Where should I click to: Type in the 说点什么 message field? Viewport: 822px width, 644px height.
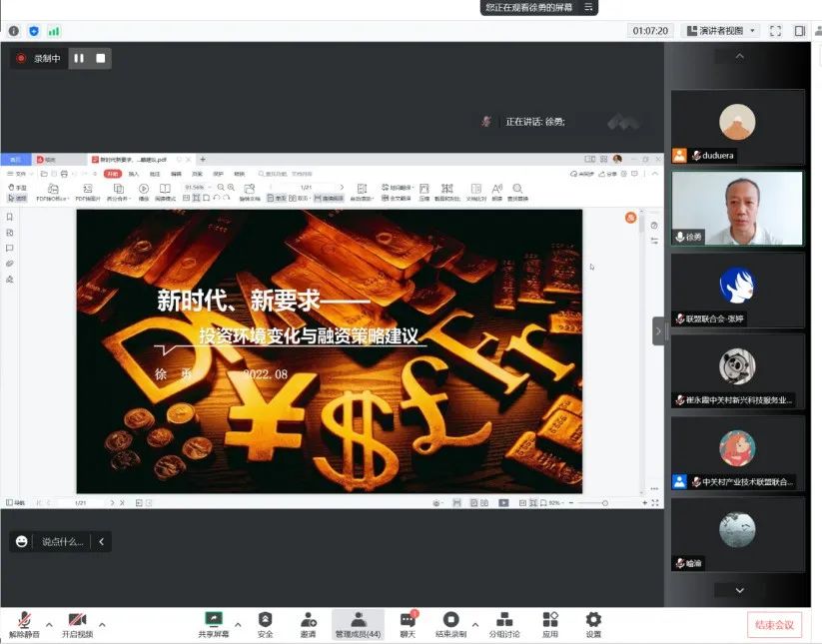(x=62, y=542)
